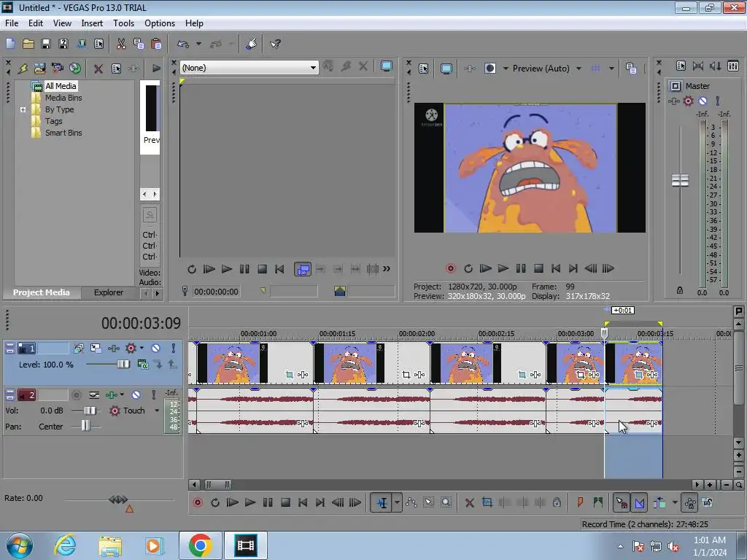Click the preview Play button
The width and height of the screenshot is (747, 560).
coord(503,268)
